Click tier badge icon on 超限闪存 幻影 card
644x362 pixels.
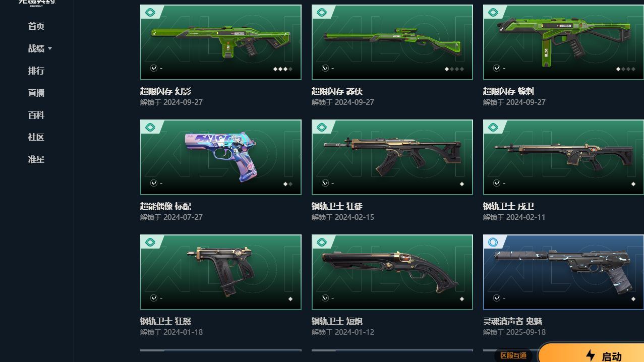point(150,13)
